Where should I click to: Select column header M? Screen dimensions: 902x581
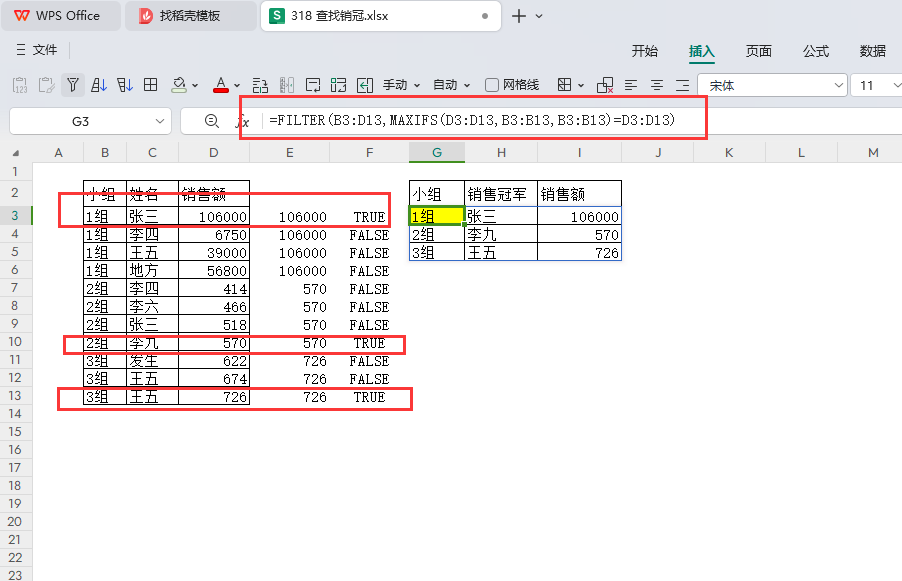tap(873, 152)
